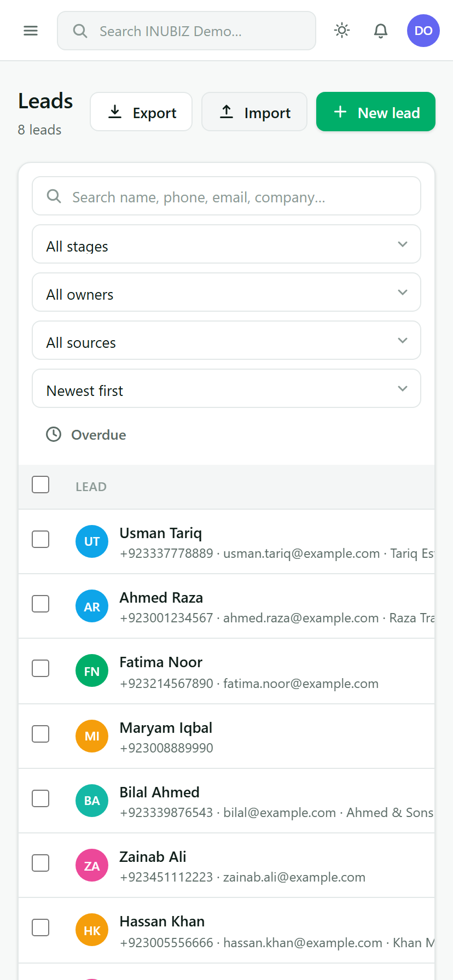Open Maryam Iqbal lead name
This screenshot has height=980, width=453.
pos(166,727)
